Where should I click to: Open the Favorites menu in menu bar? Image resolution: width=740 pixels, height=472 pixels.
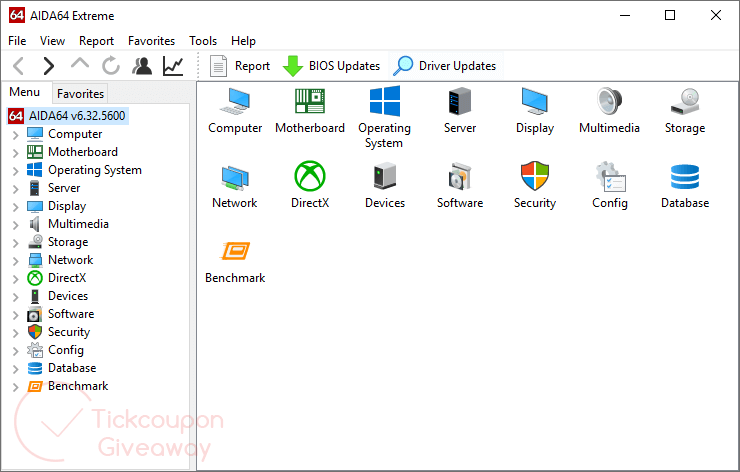tap(151, 41)
